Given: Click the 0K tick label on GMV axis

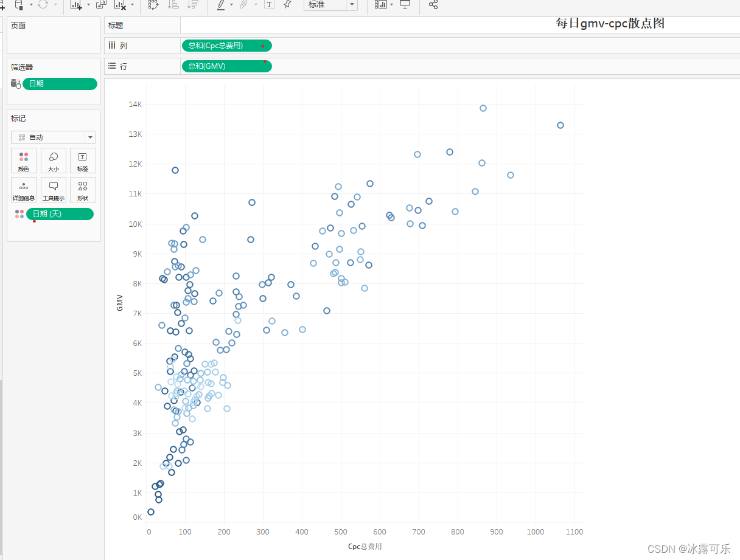Looking at the screenshot, I should [x=137, y=517].
